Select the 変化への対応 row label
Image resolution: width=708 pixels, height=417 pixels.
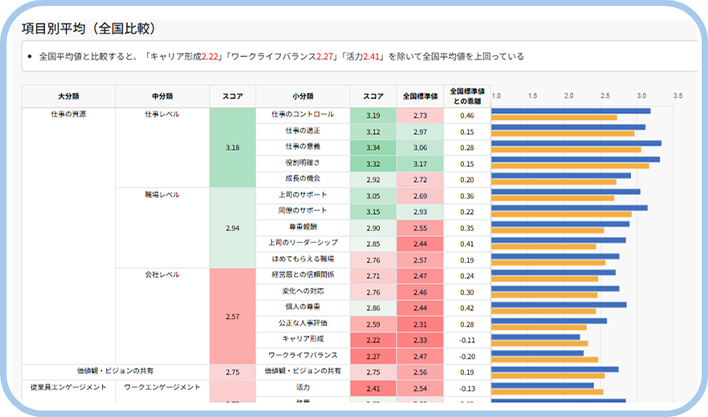[x=303, y=291]
